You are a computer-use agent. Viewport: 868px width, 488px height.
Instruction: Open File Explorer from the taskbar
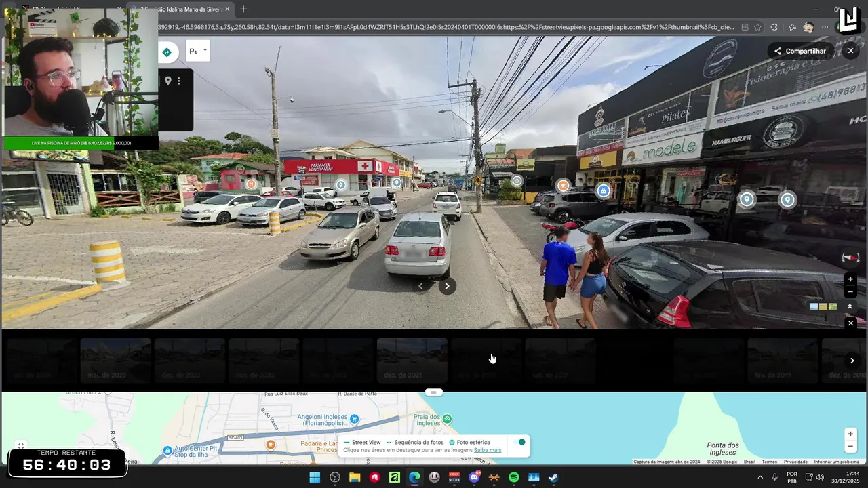pyautogui.click(x=355, y=477)
